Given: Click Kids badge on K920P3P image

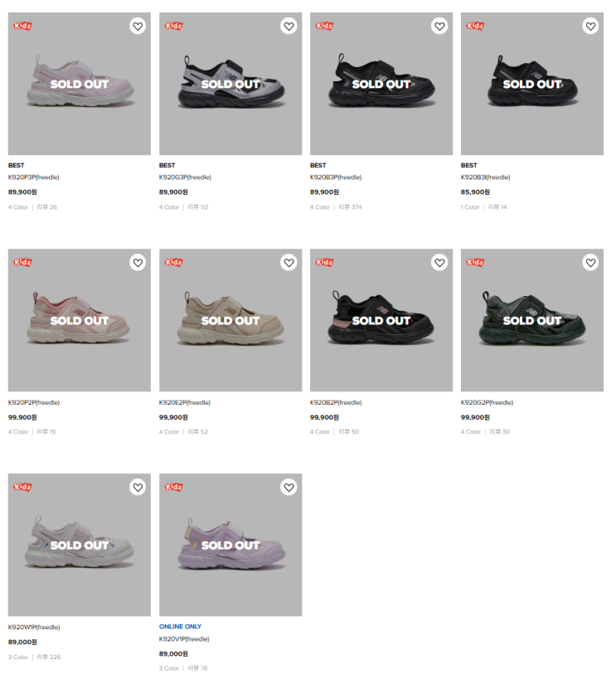Looking at the screenshot, I should [22, 26].
